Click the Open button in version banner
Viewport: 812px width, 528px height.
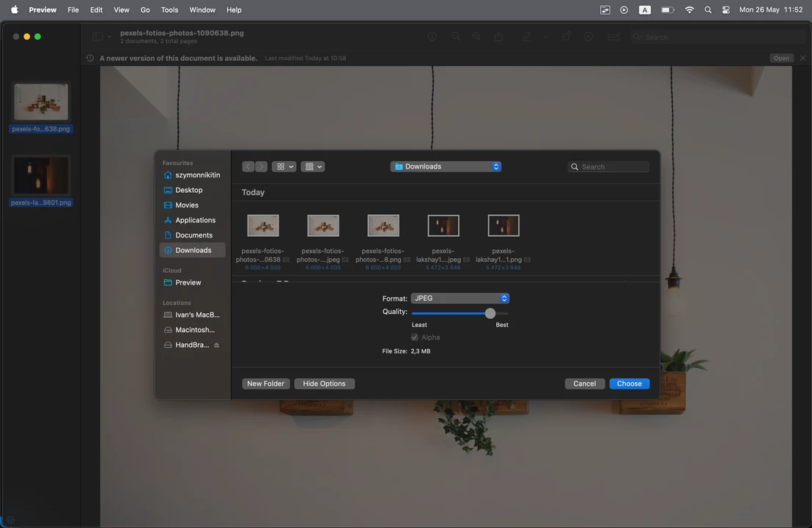tap(781, 58)
